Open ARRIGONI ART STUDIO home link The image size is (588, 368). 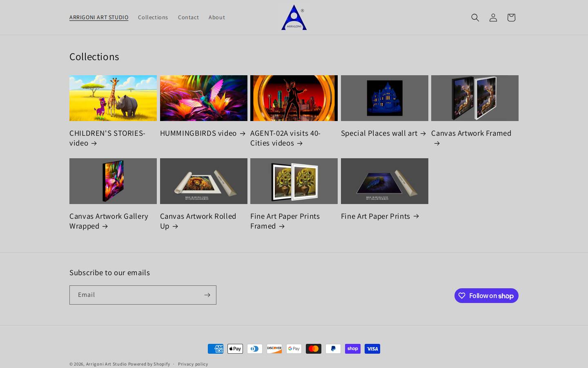99,17
